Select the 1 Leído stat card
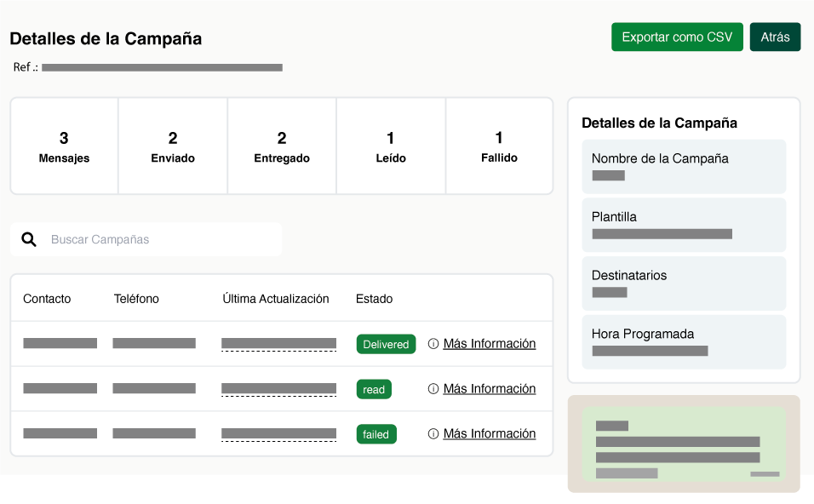This screenshot has width=814, height=504. pos(391,146)
